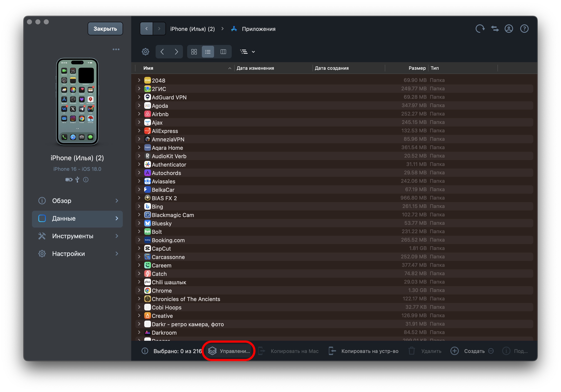561x392 pixels.
Task: Click the Создать button
Action: tap(467, 351)
